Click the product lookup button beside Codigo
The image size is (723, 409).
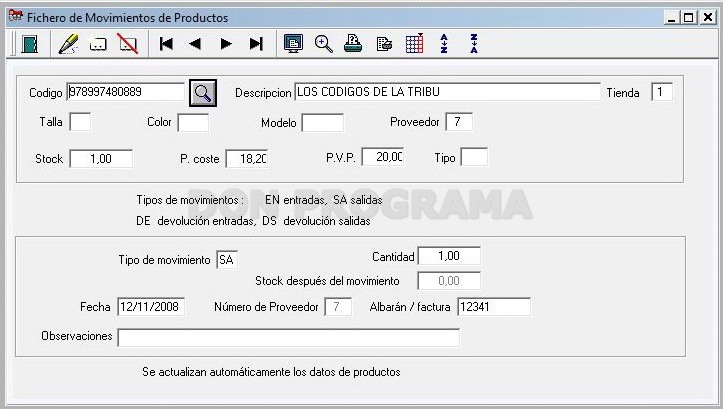pyautogui.click(x=203, y=93)
